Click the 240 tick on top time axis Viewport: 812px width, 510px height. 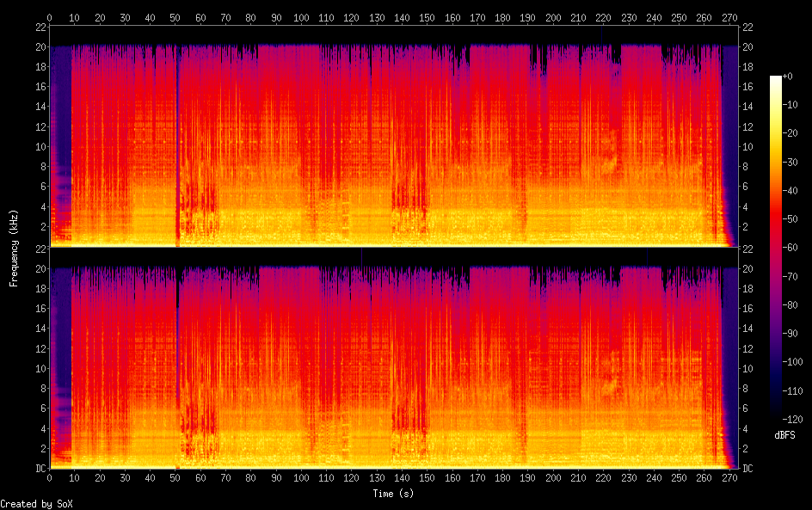pos(654,17)
